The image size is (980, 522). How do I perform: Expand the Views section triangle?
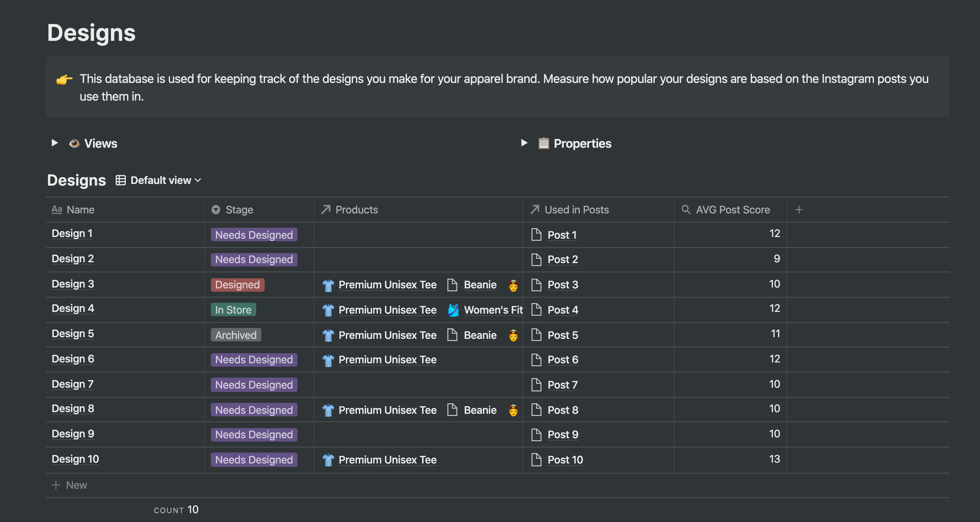(x=54, y=143)
